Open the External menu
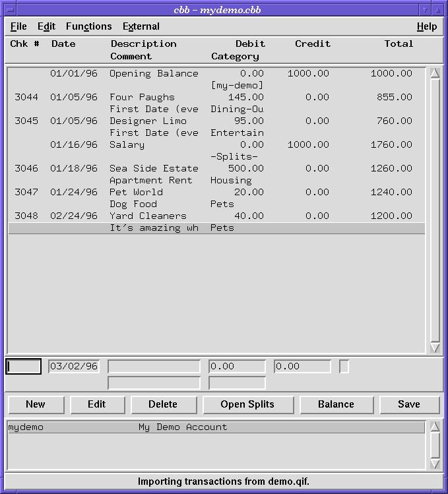Image resolution: width=448 pixels, height=494 pixels. (141, 26)
